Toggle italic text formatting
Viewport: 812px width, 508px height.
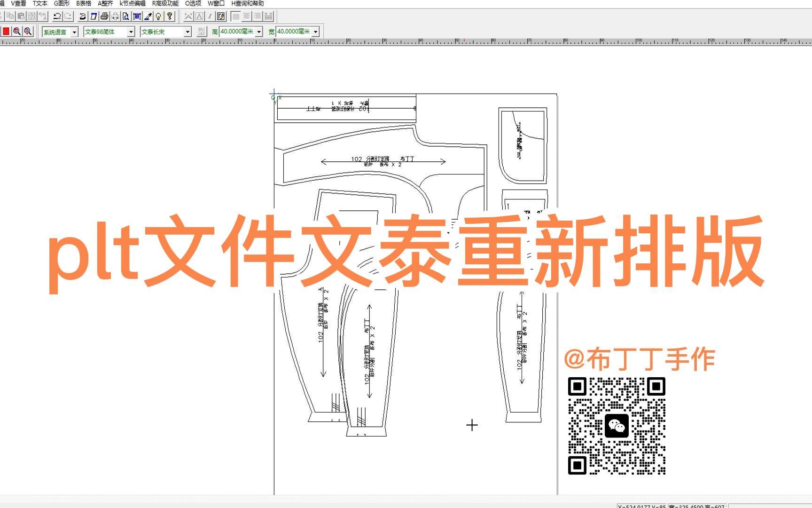pyautogui.click(x=210, y=16)
